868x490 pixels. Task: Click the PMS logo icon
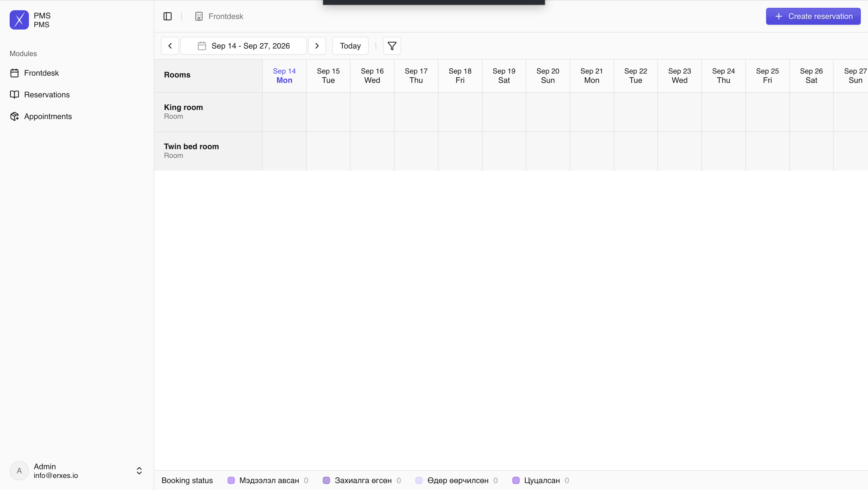[19, 20]
